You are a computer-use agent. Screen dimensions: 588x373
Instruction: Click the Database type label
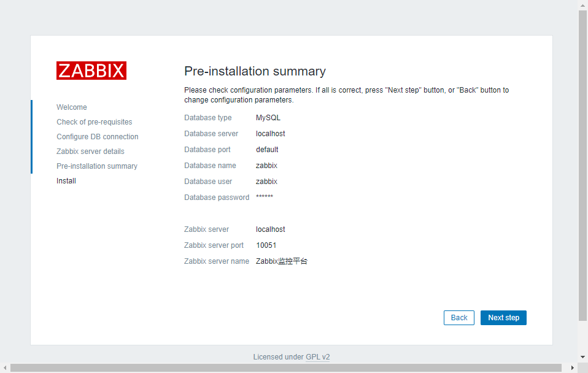click(x=207, y=118)
